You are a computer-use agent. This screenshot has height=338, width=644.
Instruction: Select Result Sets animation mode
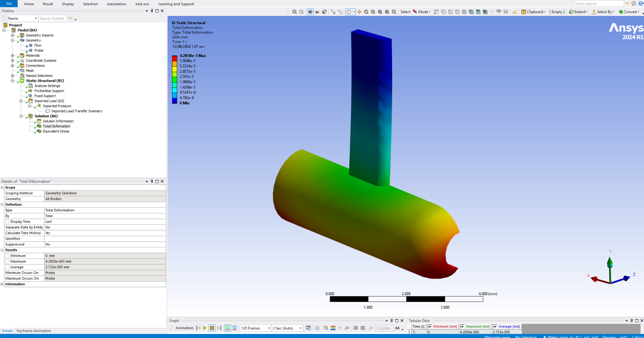[x=235, y=328]
